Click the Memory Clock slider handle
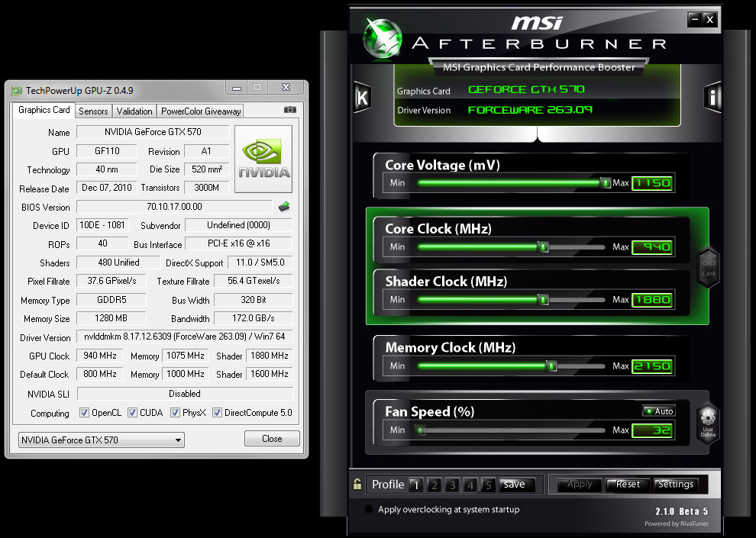The width and height of the screenshot is (756, 538). pyautogui.click(x=552, y=366)
